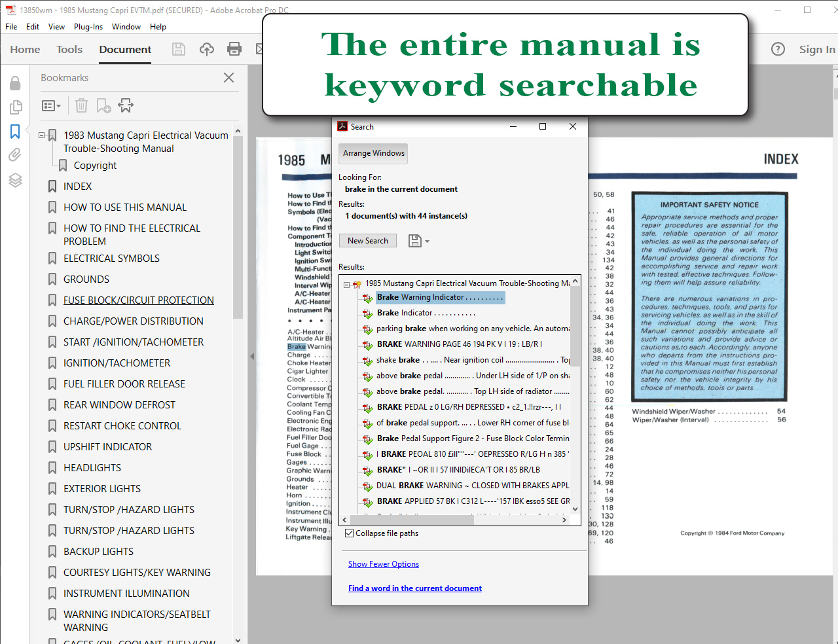Open the FUSE BLOCK/CIRCUIT PROTECTION bookmark

pyautogui.click(x=139, y=300)
